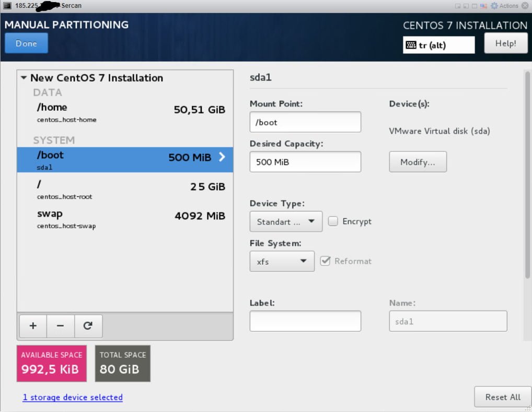Open the File System dropdown showing xfs
This screenshot has width=532, height=412.
pyautogui.click(x=282, y=261)
